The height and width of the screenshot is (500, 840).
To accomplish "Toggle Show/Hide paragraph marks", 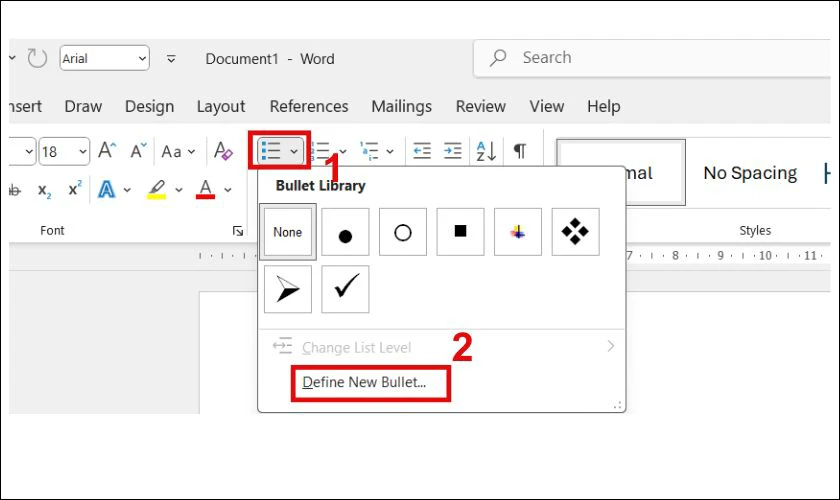I will (x=519, y=151).
